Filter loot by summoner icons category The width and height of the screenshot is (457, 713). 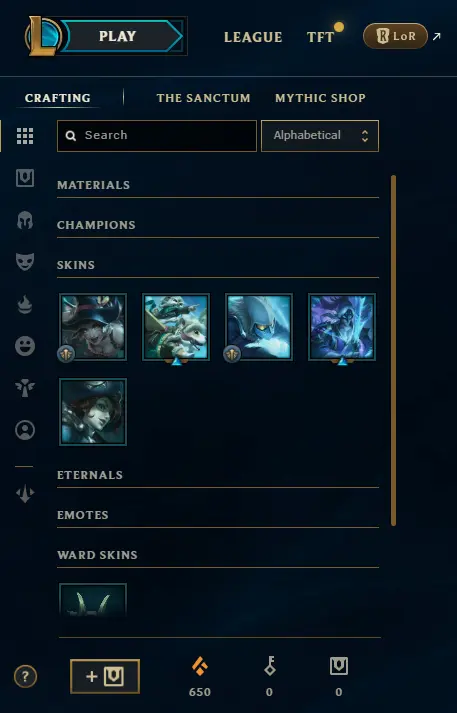[25, 430]
